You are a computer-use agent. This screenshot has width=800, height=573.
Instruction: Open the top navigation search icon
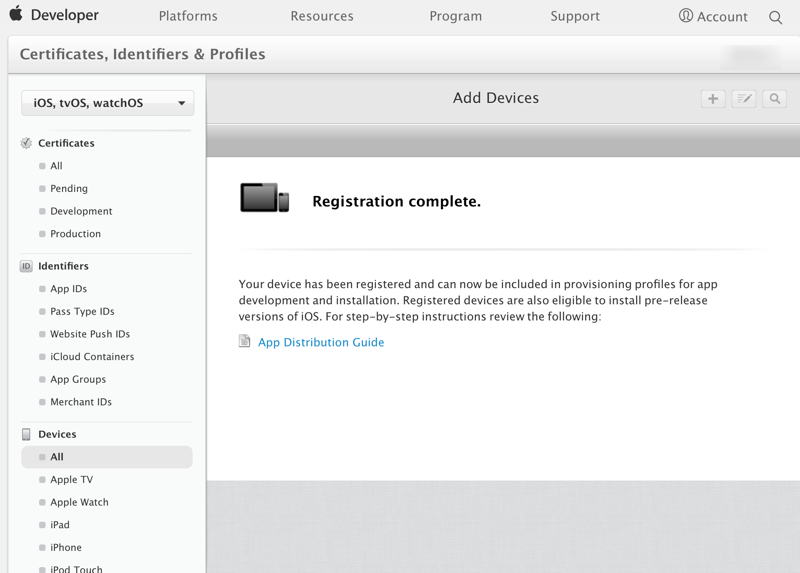[775, 17]
